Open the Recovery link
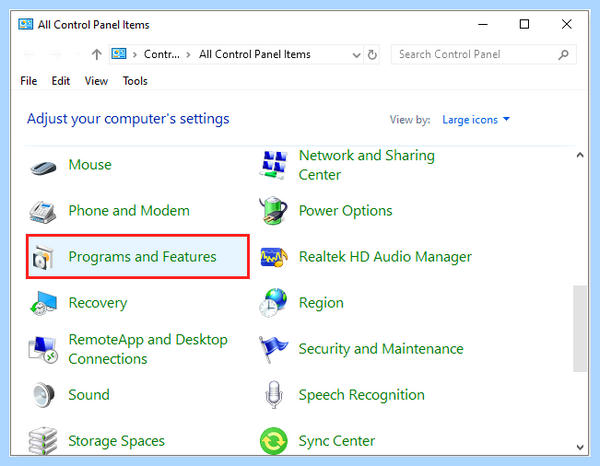Image resolution: width=600 pixels, height=466 pixels. tap(98, 303)
